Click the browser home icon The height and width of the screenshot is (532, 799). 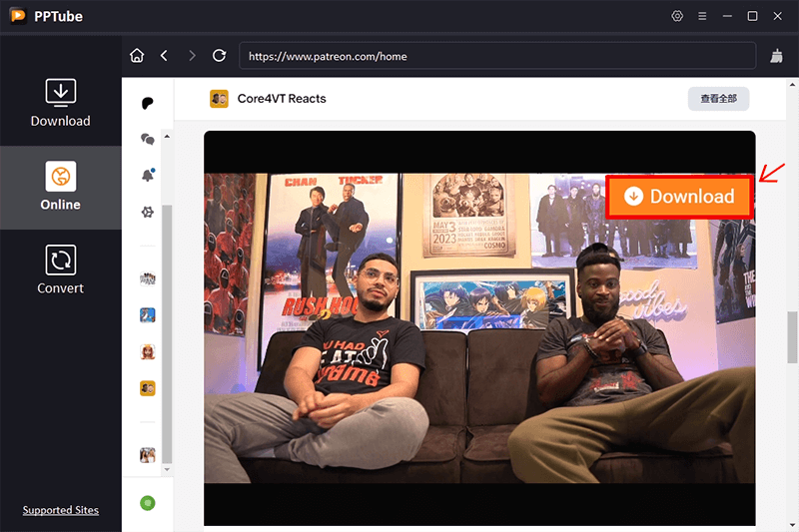138,56
